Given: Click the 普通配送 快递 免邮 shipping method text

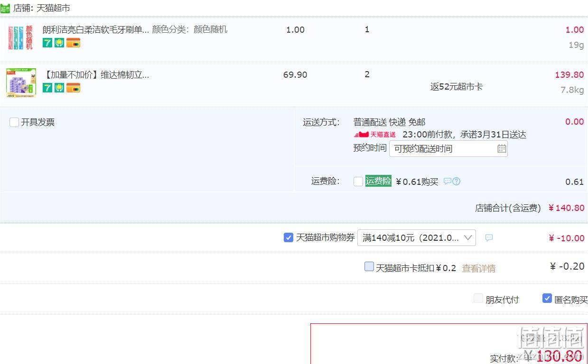Looking at the screenshot, I should click(x=389, y=122).
